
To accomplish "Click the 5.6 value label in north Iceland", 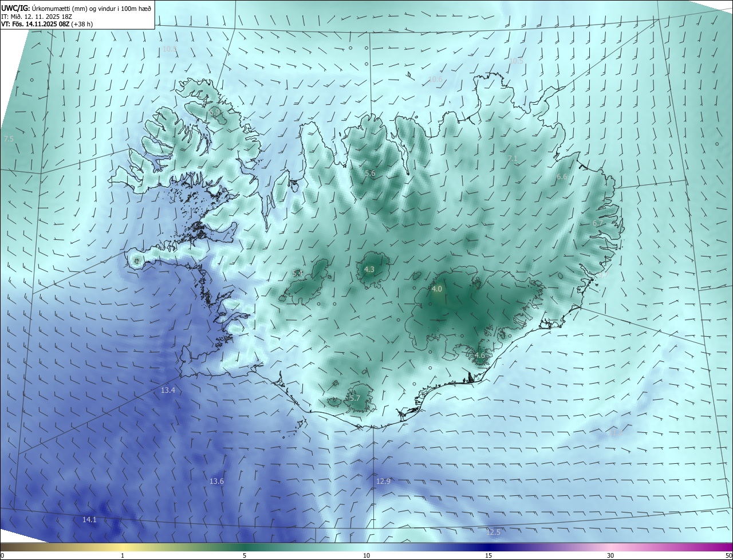I will [370, 173].
